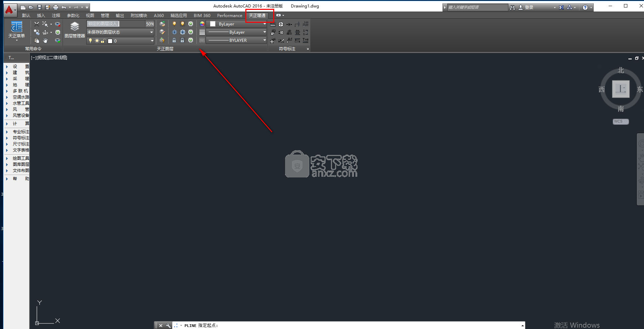Click the first padlock lock layer icon
The image size is (644, 329).
click(174, 40)
